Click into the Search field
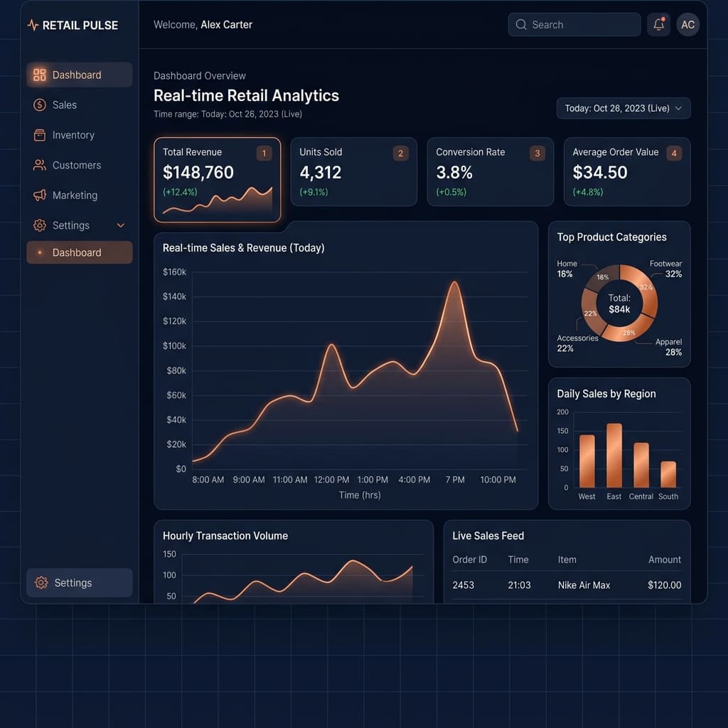 574,25
